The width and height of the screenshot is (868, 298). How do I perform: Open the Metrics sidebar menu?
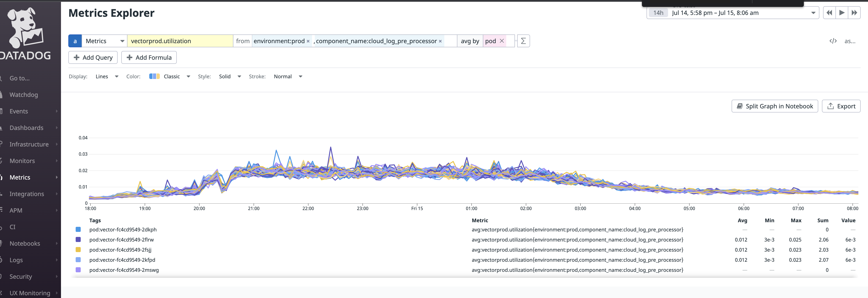click(x=30, y=177)
